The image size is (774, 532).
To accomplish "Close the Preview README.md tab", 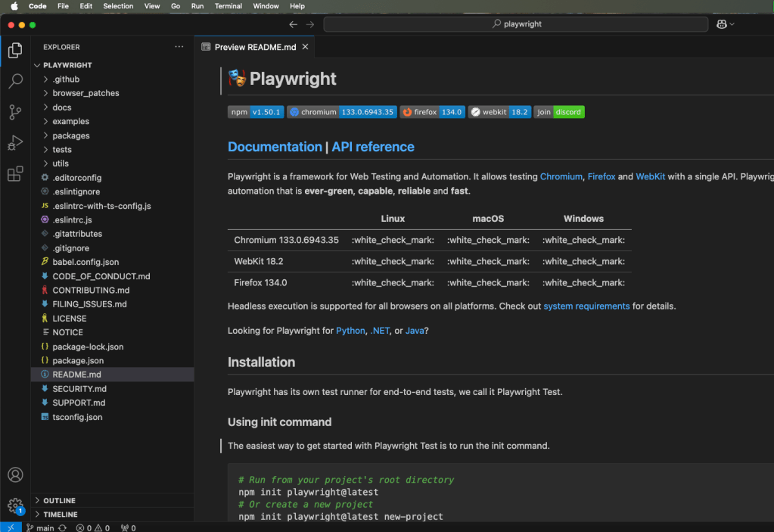I will coord(306,47).
